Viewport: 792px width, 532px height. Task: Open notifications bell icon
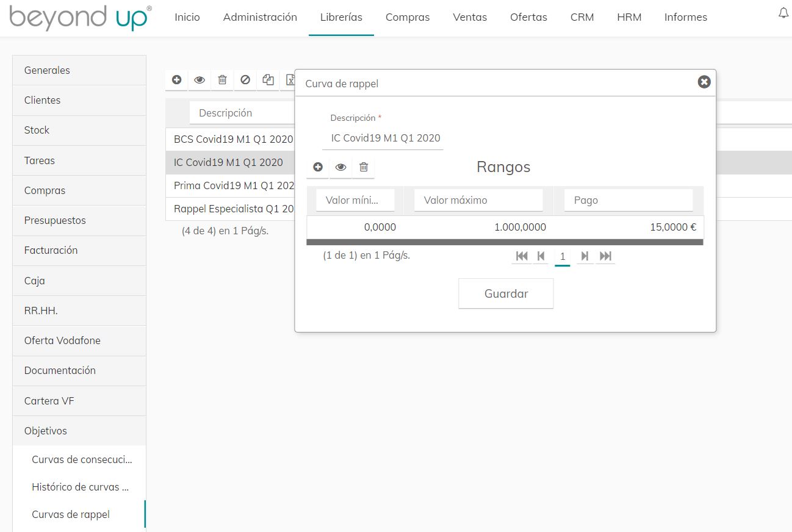(x=784, y=13)
